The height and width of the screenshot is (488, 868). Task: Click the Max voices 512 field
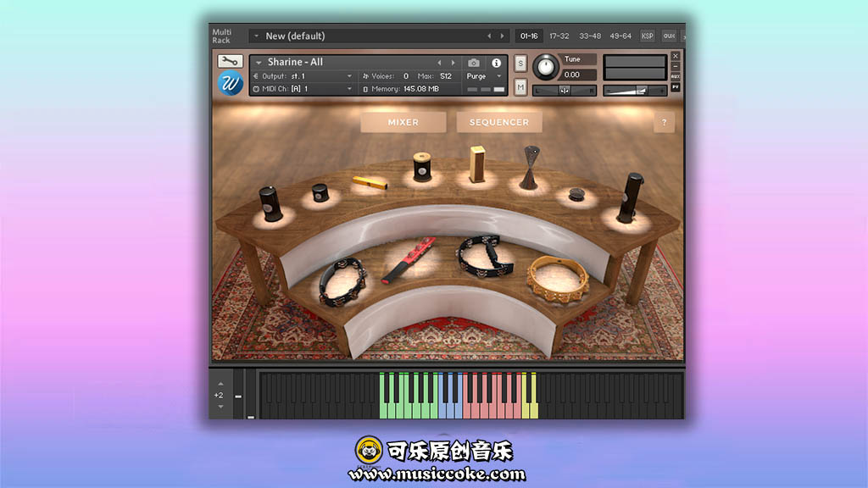[446, 76]
